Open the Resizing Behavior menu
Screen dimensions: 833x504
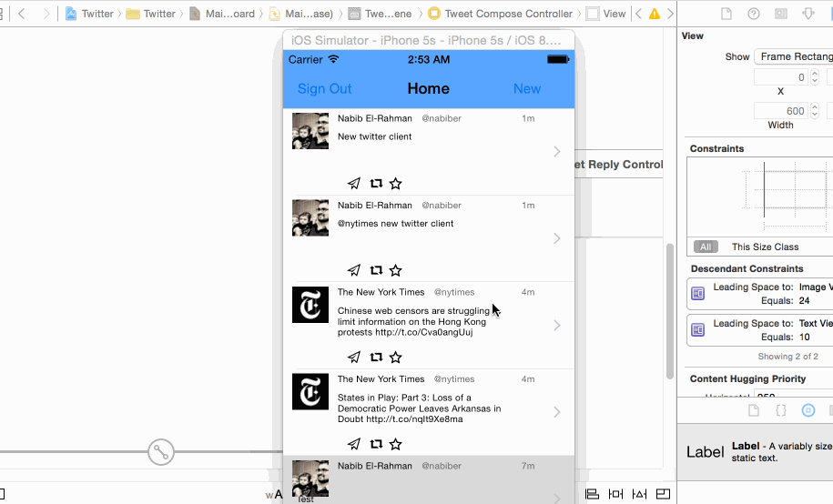(x=663, y=494)
